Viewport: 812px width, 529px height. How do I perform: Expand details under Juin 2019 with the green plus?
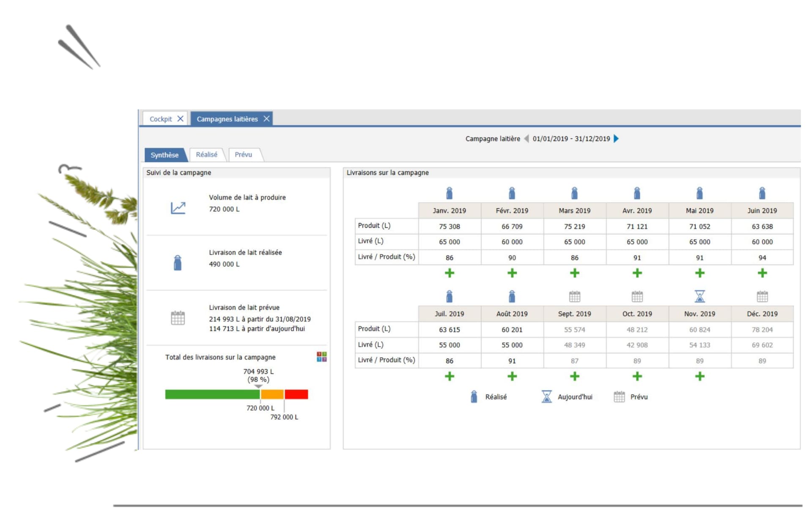click(762, 273)
